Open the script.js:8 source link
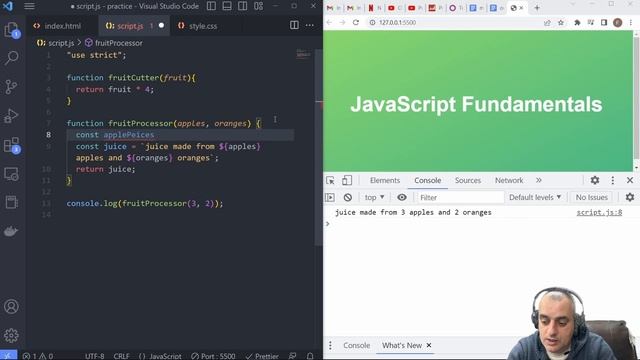 pyautogui.click(x=599, y=213)
